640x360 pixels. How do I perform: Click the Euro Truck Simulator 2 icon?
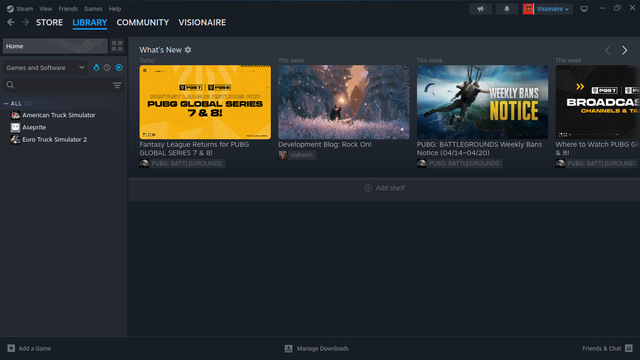16,140
